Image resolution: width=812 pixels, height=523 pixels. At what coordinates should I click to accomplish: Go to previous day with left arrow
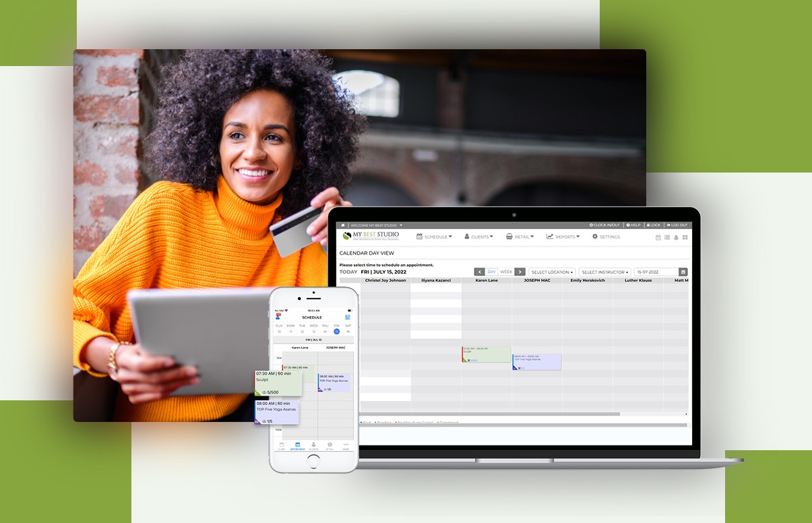click(479, 272)
